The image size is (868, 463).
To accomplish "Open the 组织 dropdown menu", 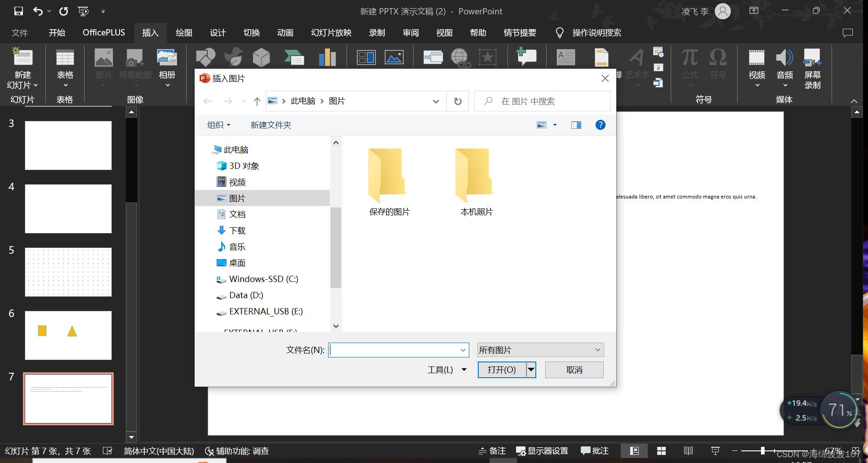I will tap(218, 125).
